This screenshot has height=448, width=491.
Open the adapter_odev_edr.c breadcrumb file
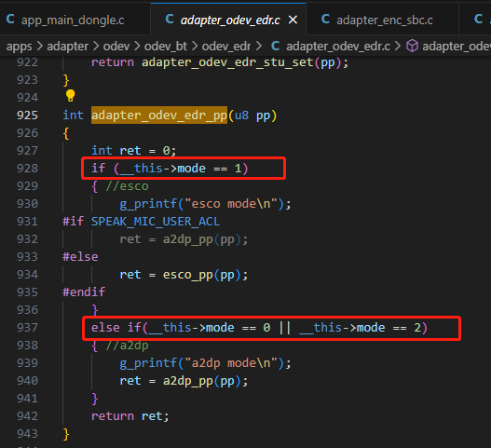[338, 47]
